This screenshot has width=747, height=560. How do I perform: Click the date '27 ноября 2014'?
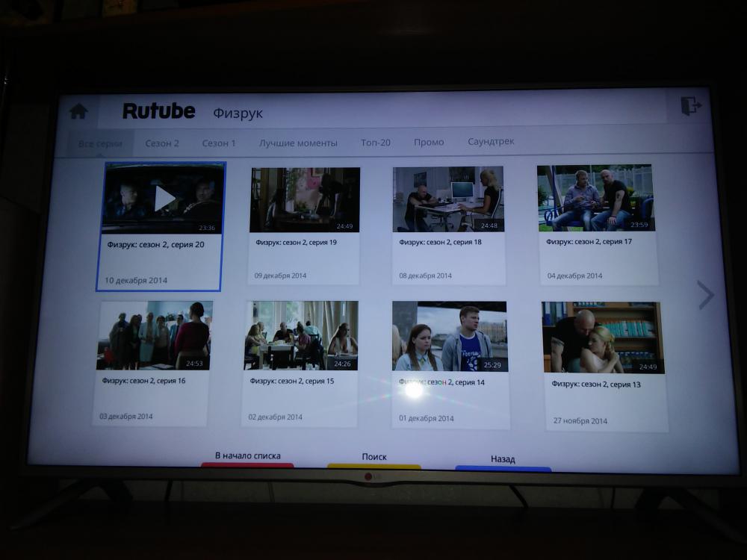click(x=580, y=420)
